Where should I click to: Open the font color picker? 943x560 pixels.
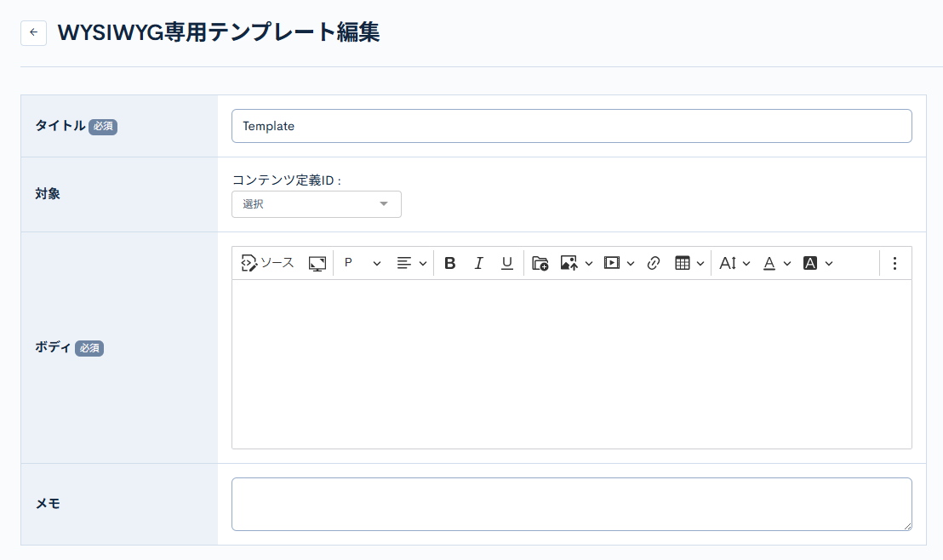coord(771,263)
